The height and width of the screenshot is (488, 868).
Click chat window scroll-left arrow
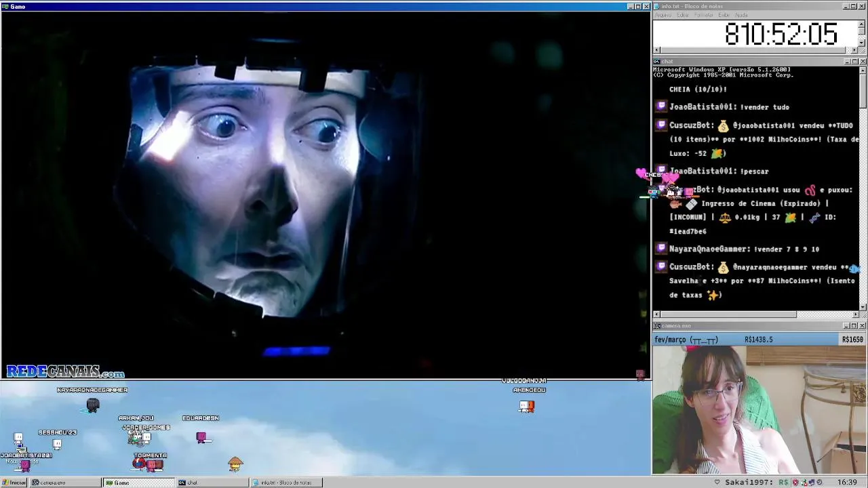[656, 314]
